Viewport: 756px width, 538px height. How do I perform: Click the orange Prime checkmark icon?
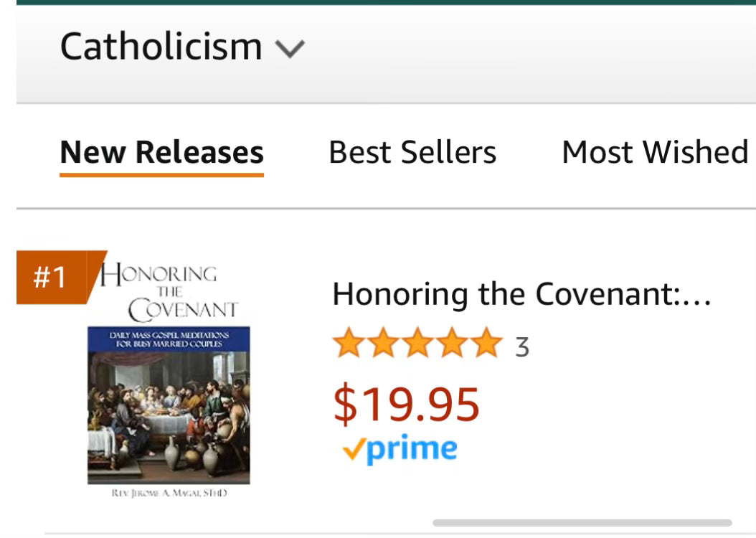tap(353, 450)
